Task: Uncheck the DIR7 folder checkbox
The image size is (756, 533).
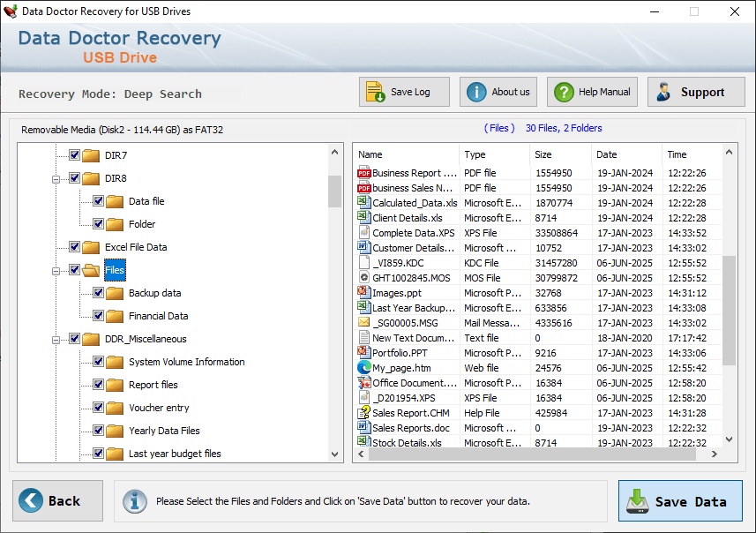Action: (x=74, y=154)
